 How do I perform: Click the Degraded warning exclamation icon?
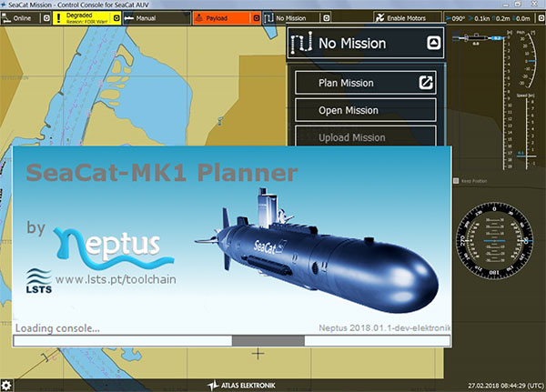coord(58,18)
